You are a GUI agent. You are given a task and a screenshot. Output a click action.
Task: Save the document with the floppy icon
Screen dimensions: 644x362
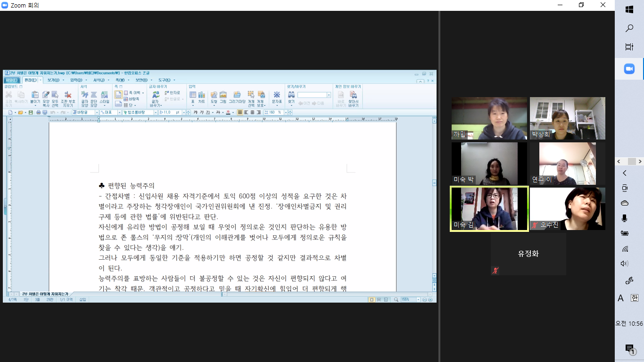[x=31, y=113]
